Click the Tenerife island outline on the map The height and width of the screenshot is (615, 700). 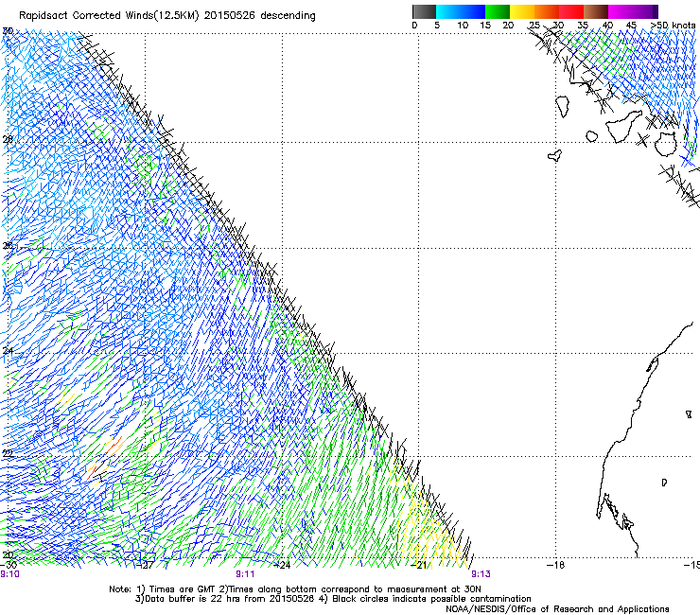click(x=624, y=126)
